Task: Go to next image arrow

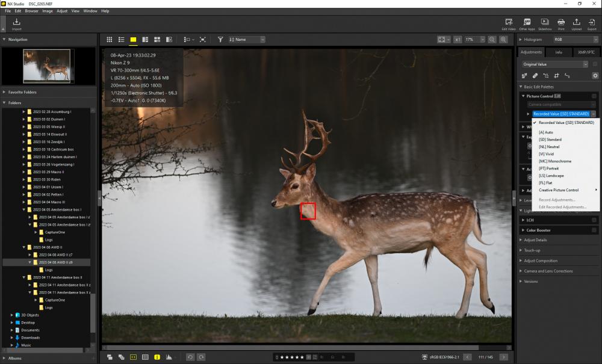Action: coord(503,357)
